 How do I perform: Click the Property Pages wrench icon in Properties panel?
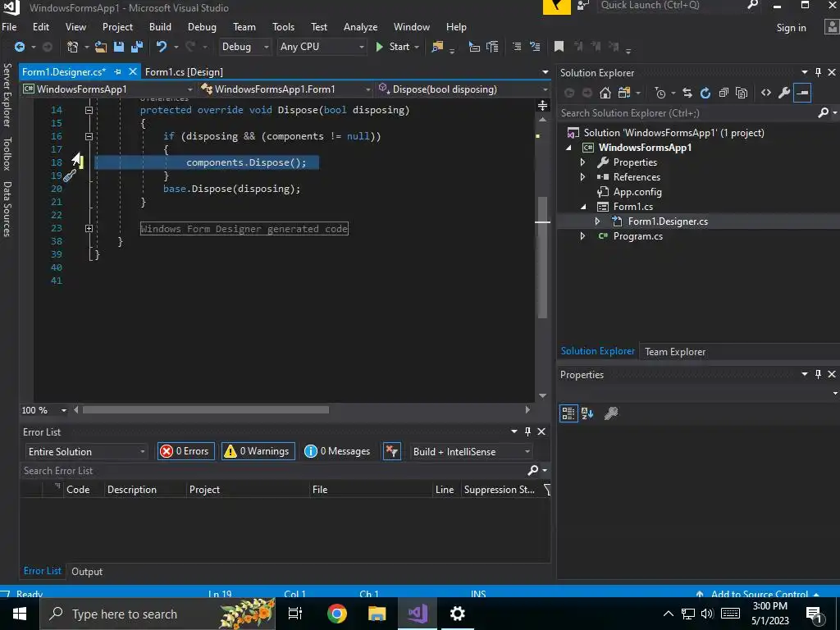coord(610,413)
